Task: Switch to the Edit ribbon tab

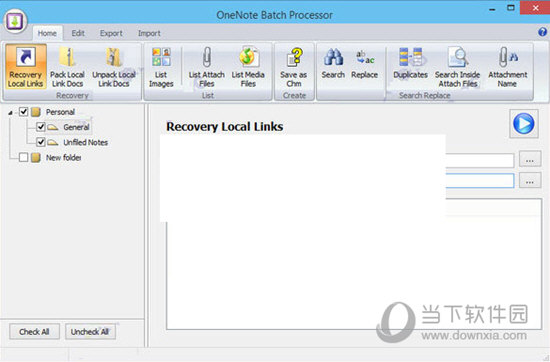Action: click(x=78, y=33)
